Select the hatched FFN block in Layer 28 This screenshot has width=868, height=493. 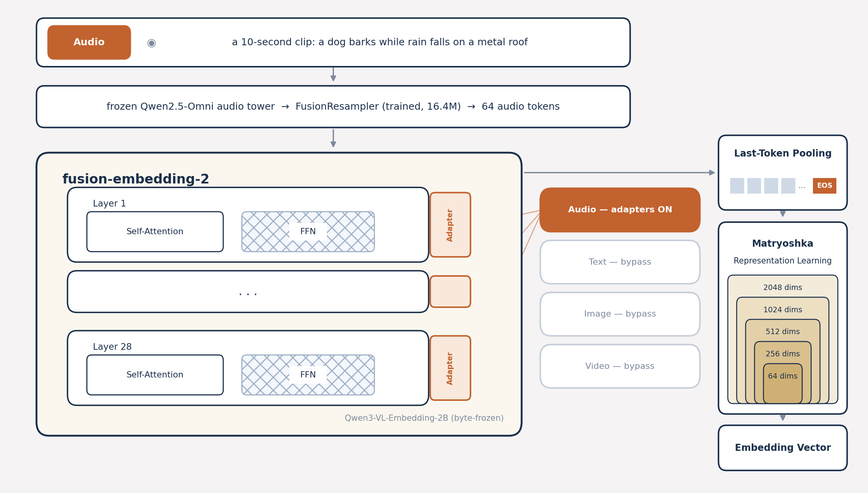coord(308,375)
